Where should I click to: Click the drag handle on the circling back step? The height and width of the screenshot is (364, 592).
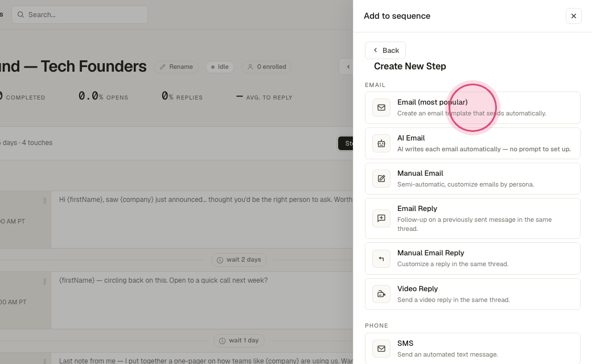[44, 282]
